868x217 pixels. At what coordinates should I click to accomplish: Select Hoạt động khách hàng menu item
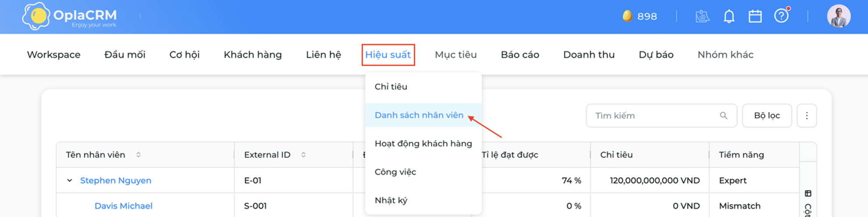tap(423, 143)
